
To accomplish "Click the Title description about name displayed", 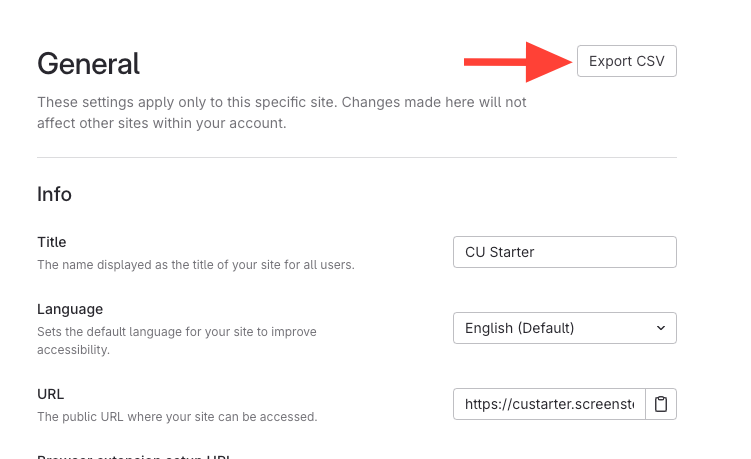I will [x=196, y=265].
